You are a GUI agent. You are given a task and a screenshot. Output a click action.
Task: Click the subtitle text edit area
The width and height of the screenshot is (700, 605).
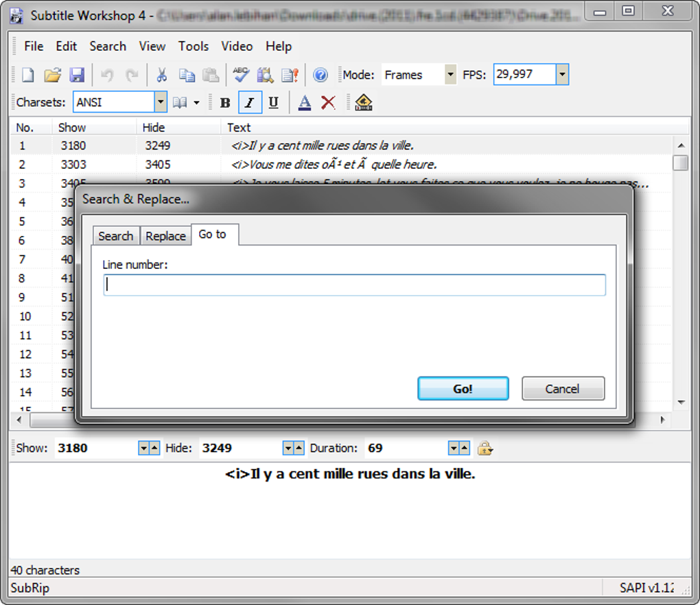pyautogui.click(x=349, y=510)
